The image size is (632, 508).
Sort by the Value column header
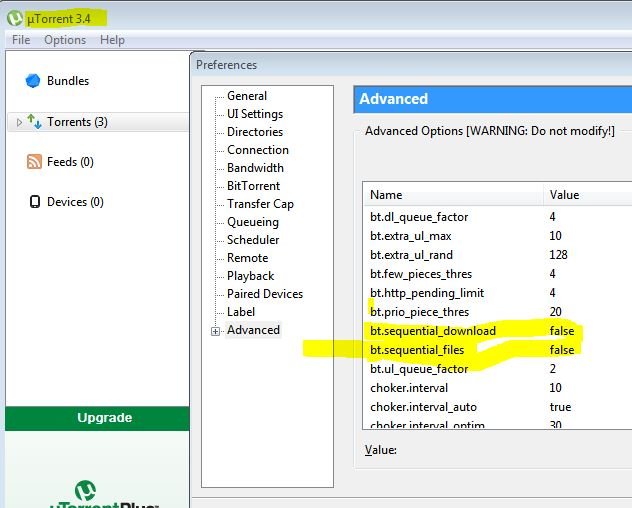(588, 195)
